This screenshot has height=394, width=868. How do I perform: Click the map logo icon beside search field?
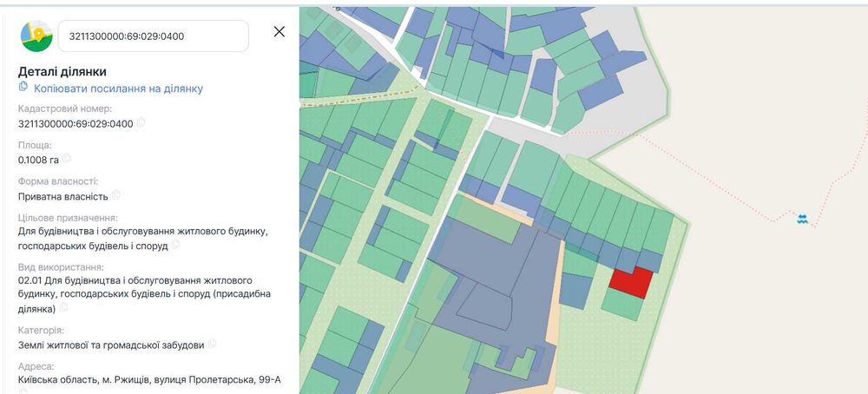pos(36,36)
